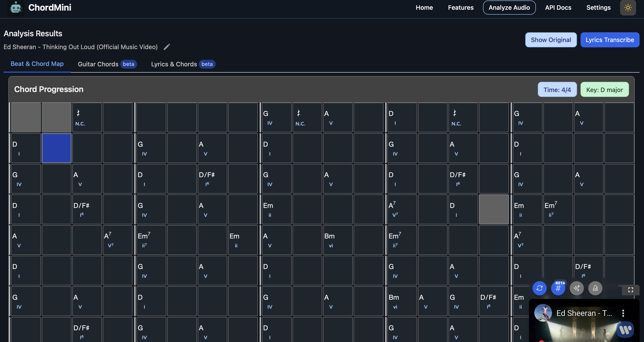Click the Warner Music logo watermark
644x342 pixels.
point(625,329)
